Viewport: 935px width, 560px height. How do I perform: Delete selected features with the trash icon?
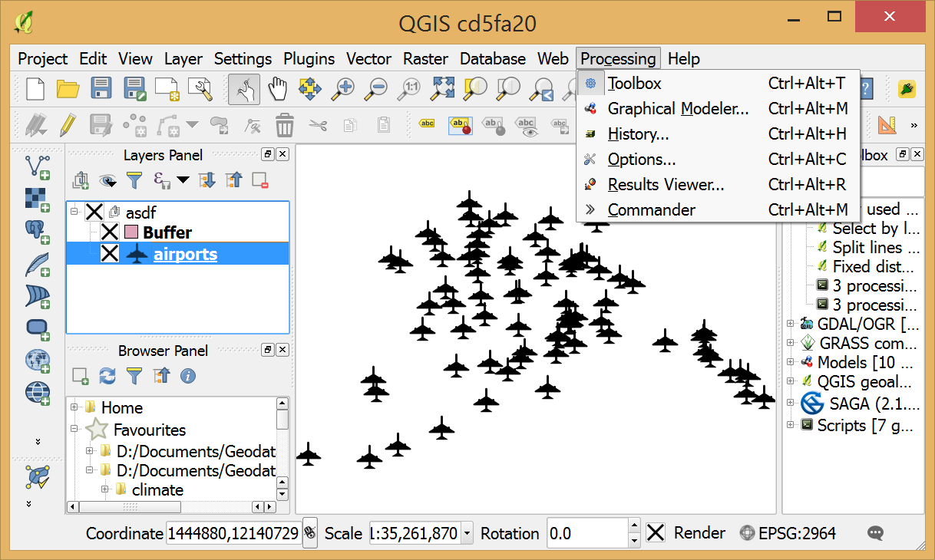pos(285,125)
